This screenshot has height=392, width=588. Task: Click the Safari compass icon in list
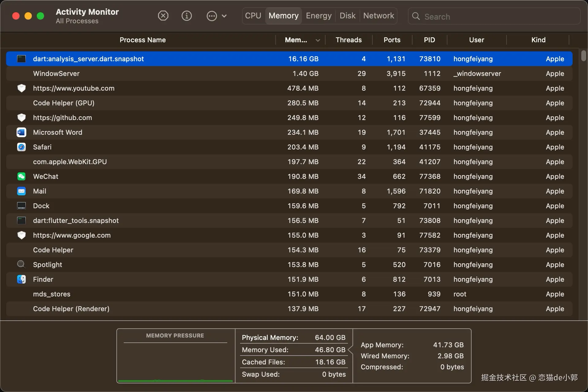[21, 147]
